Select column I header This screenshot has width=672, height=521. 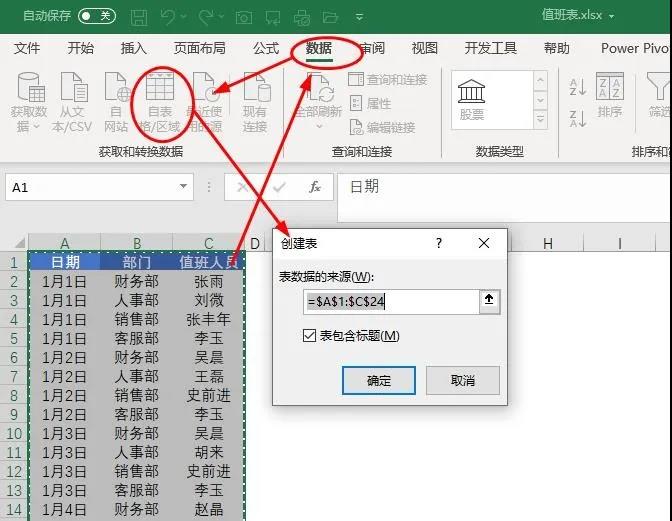point(620,244)
